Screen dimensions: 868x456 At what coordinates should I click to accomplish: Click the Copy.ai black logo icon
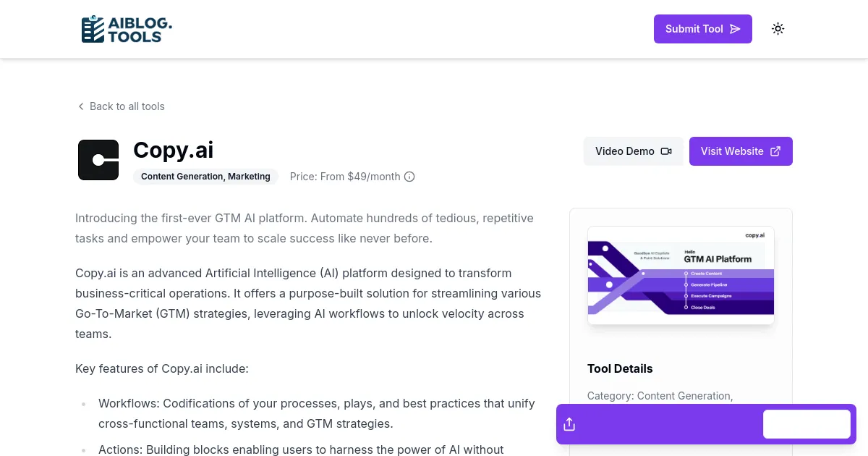coord(98,160)
